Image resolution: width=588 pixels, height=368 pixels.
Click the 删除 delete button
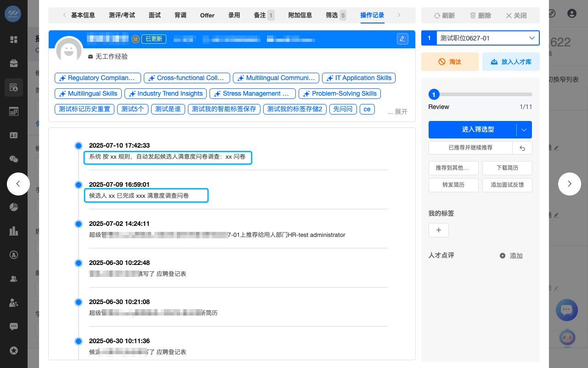481,16
